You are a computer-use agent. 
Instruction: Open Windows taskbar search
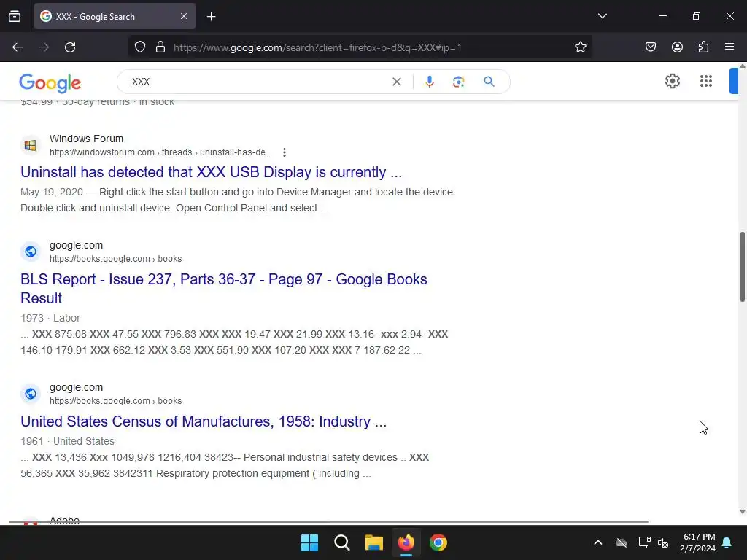tap(342, 542)
